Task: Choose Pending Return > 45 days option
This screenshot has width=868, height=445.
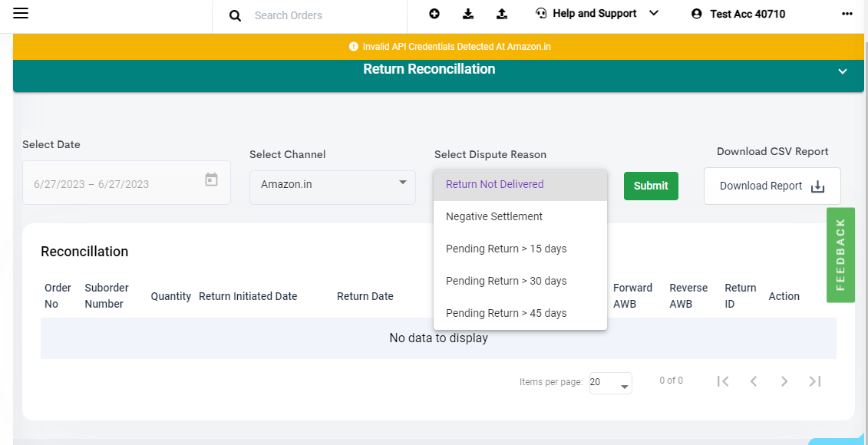Action: pyautogui.click(x=507, y=312)
